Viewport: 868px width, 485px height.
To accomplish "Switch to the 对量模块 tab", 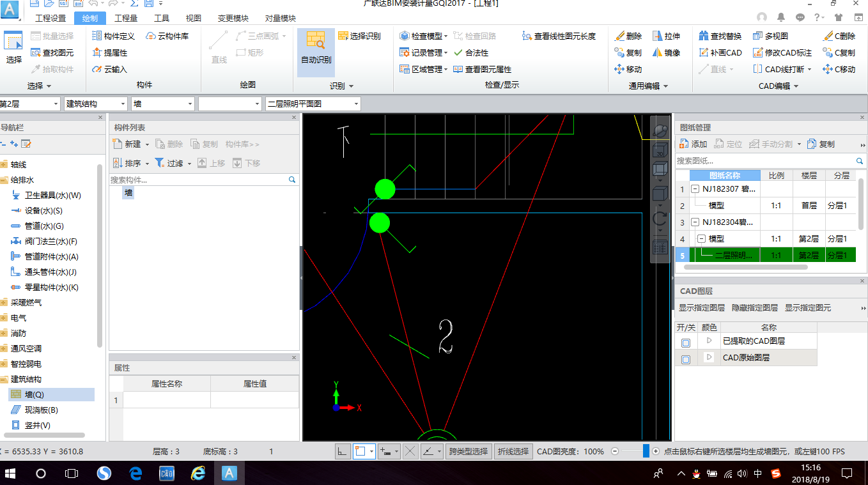I will tap(280, 18).
